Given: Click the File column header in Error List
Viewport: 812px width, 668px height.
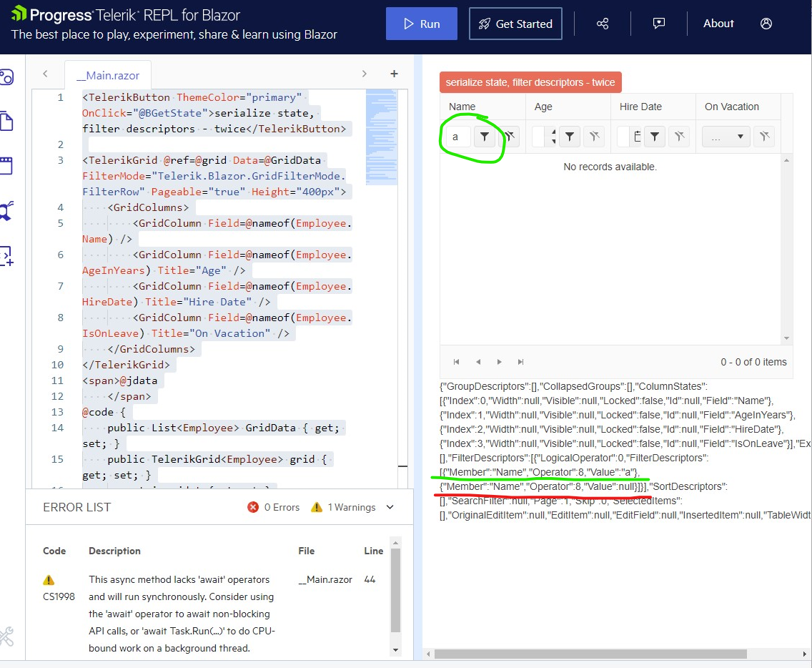Looking at the screenshot, I should click(x=307, y=551).
